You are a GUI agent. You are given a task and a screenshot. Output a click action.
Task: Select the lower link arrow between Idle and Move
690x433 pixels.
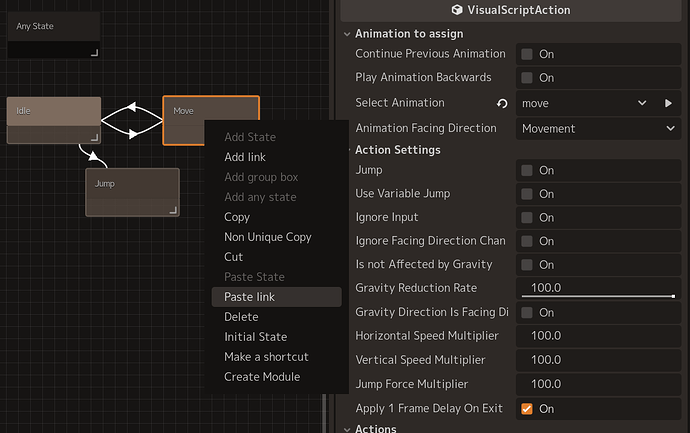[132, 133]
